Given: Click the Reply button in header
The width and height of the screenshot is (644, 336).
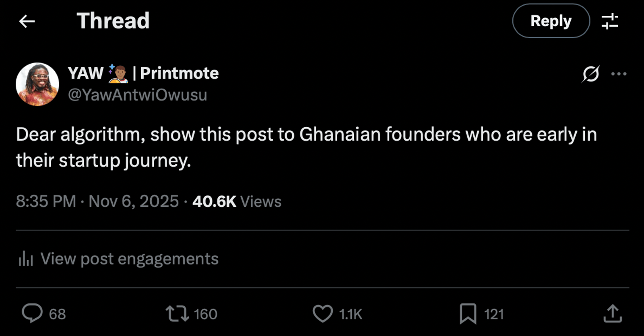Looking at the screenshot, I should click(x=551, y=21).
